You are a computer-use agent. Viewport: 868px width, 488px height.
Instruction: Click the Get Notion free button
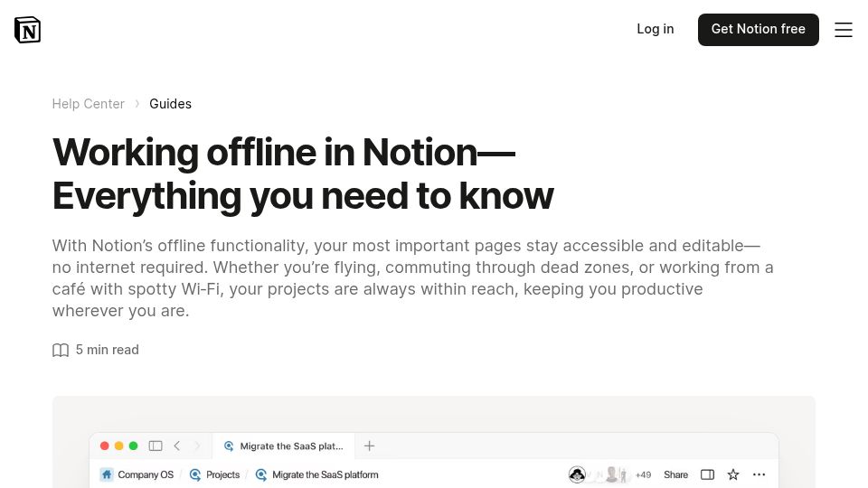point(758,29)
